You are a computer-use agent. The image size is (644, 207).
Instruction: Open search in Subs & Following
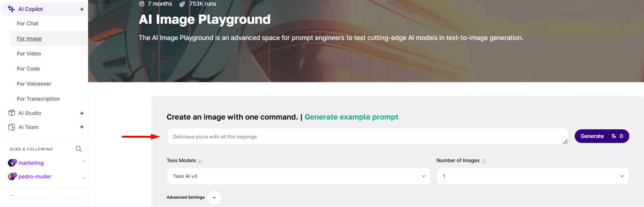[x=79, y=149]
